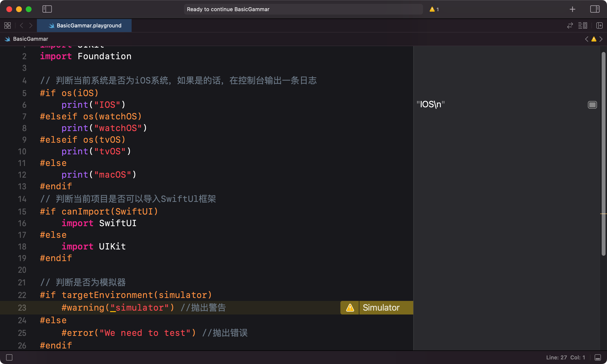607x364 pixels.
Task: Click 'import UIKit' on line 18
Action: tap(94, 247)
